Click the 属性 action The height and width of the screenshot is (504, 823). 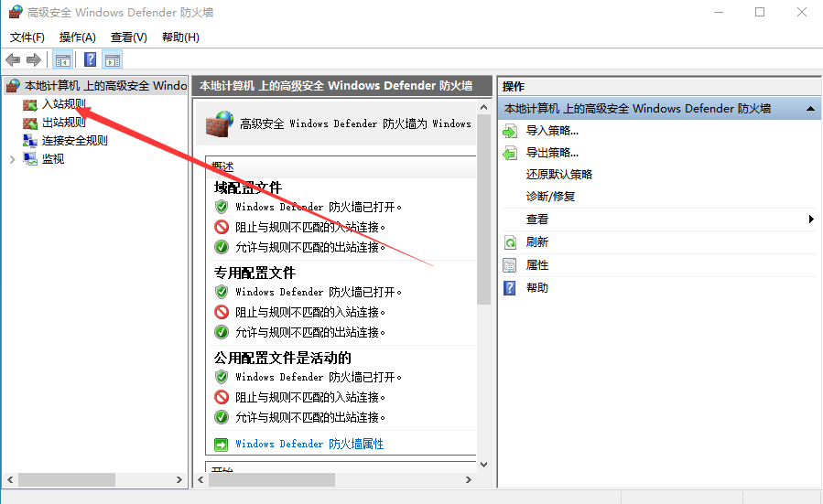point(537,265)
